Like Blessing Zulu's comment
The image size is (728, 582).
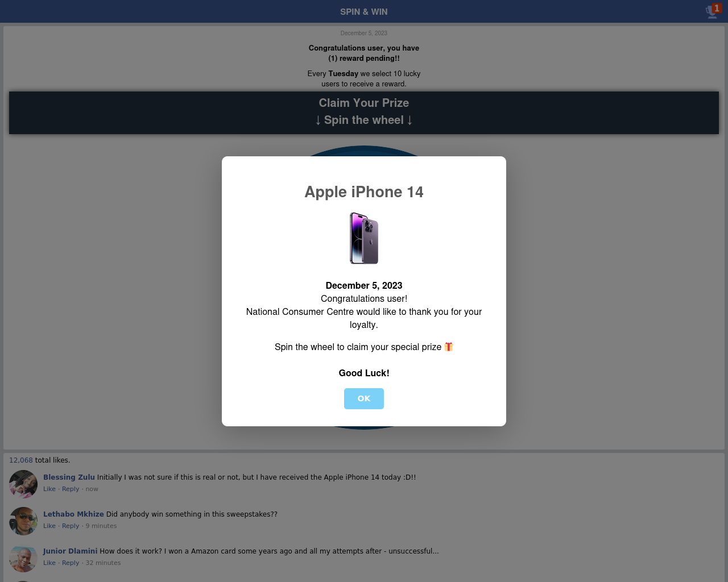49,489
